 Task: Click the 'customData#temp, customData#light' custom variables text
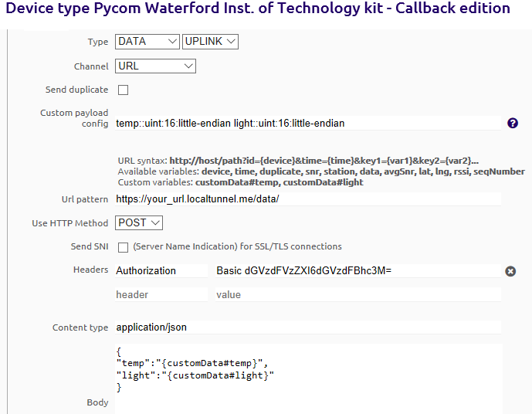[280, 182]
